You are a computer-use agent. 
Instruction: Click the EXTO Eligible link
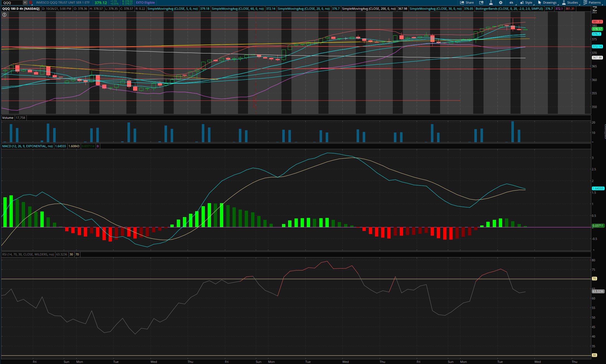(145, 3)
